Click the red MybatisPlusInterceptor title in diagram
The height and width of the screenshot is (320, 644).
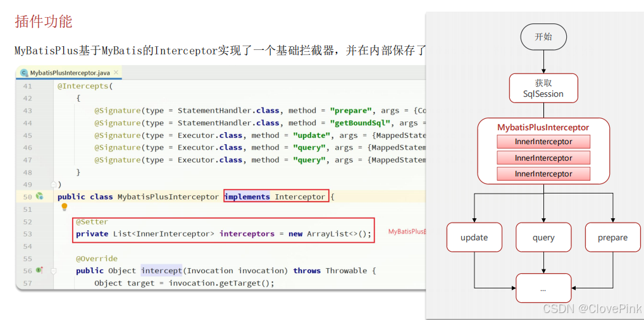point(543,127)
